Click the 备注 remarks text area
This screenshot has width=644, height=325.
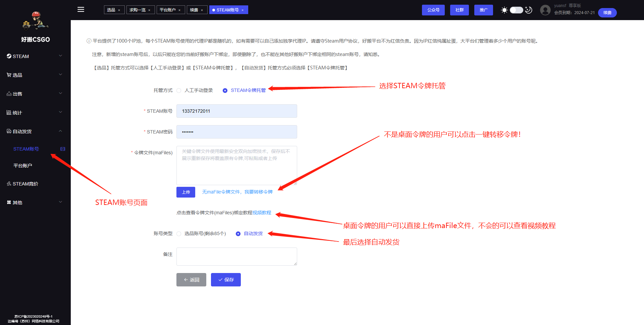click(237, 257)
